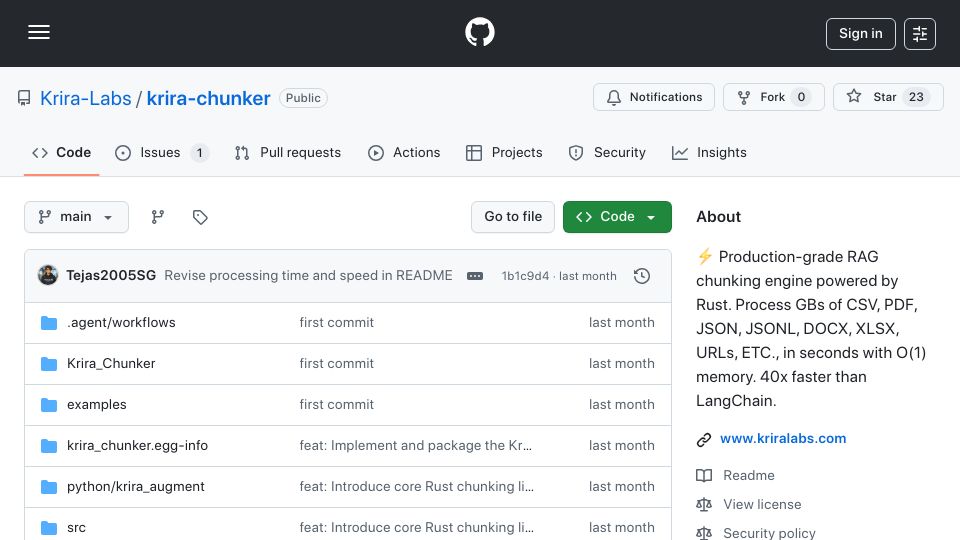Click the Notifications bell button

click(x=653, y=97)
